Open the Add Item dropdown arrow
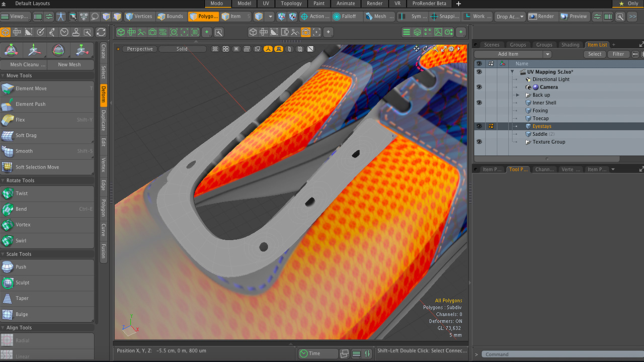The height and width of the screenshot is (362, 644). coord(547,54)
